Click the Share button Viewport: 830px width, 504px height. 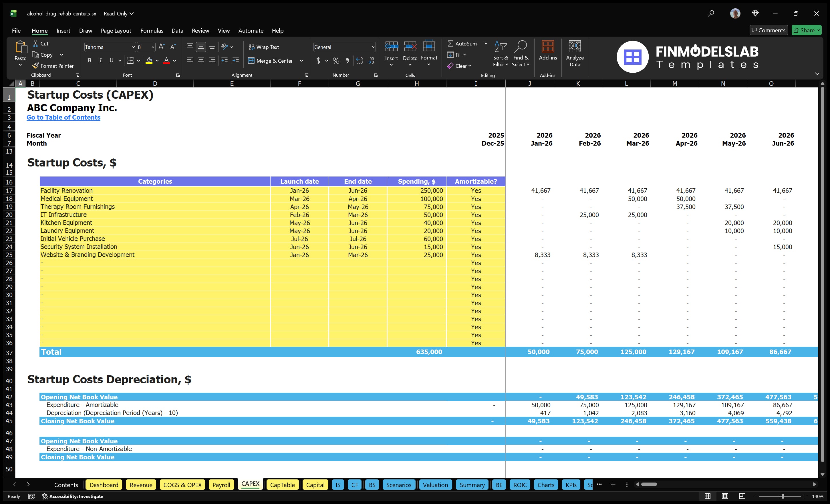(807, 30)
